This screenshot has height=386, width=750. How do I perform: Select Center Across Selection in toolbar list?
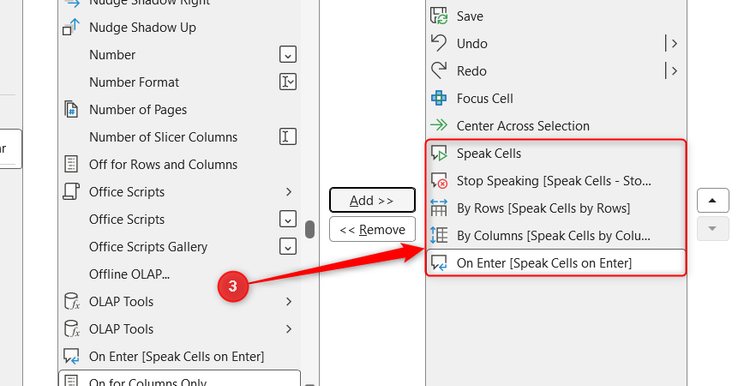tap(556, 125)
